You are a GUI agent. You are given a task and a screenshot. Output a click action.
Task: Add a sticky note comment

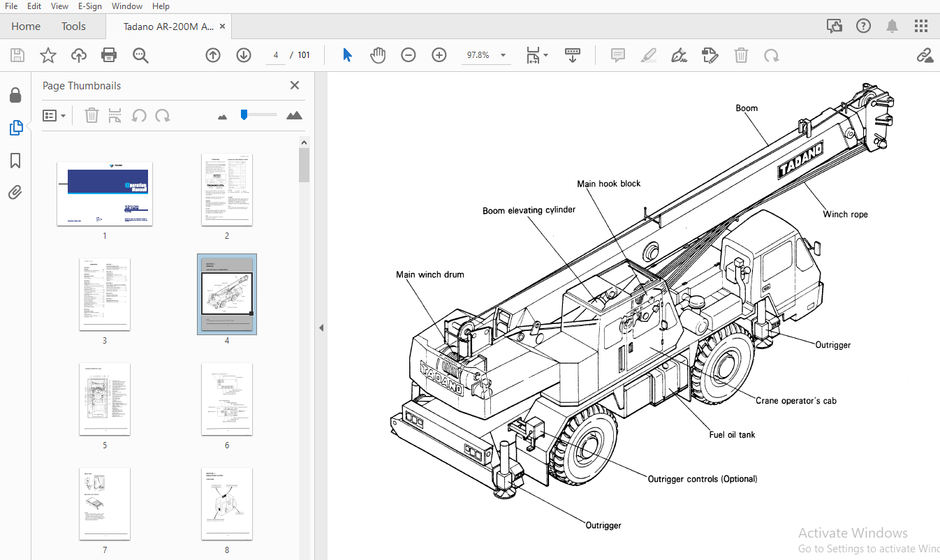tap(618, 55)
